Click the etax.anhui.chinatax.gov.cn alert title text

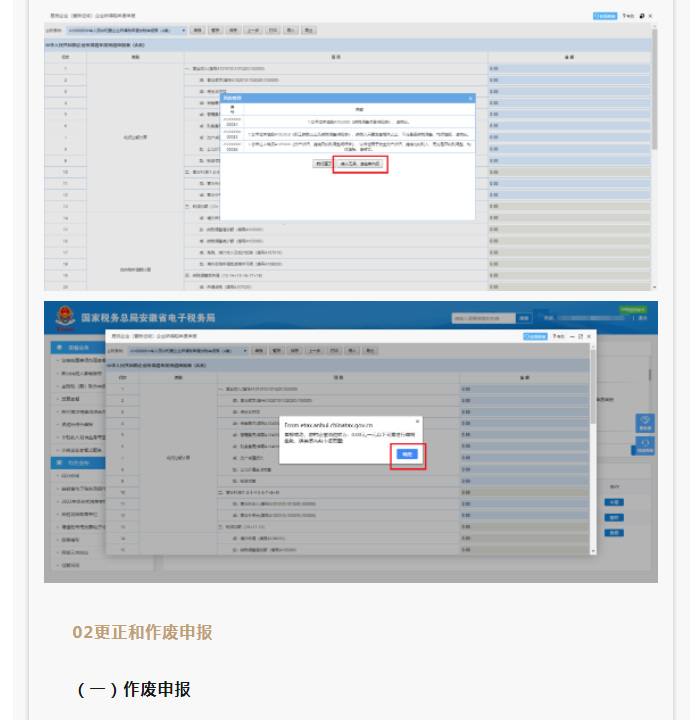(329, 425)
